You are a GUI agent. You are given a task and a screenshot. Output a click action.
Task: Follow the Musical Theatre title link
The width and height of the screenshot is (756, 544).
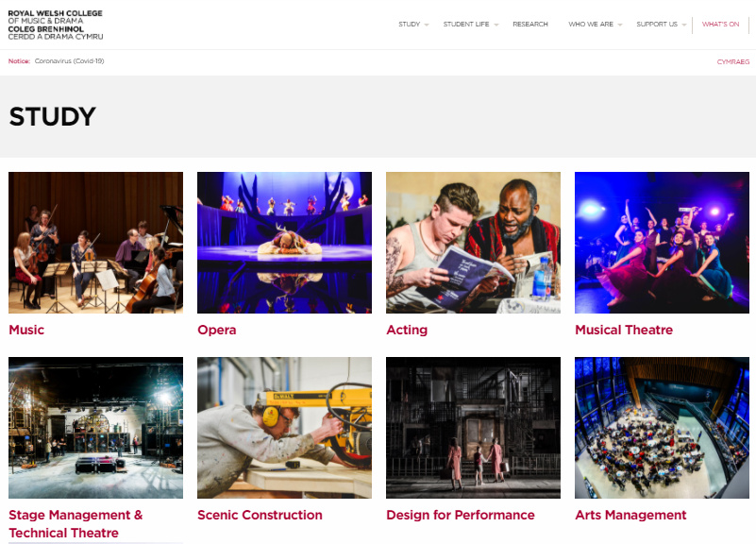point(624,330)
